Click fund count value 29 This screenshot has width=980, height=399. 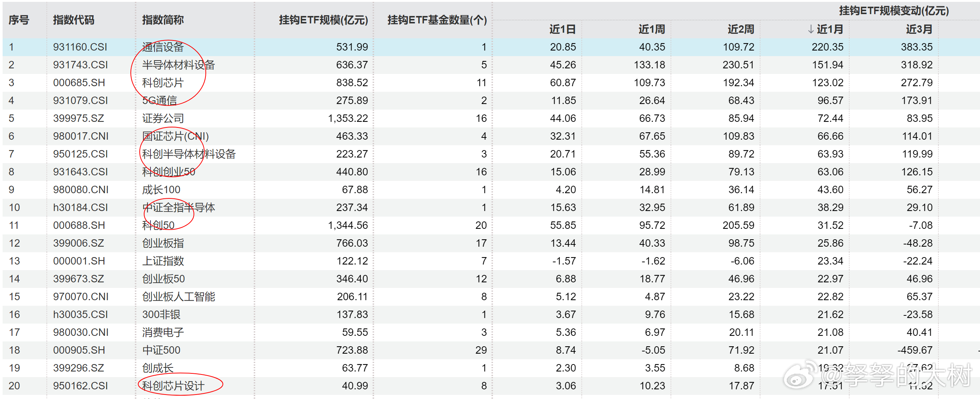coord(481,350)
